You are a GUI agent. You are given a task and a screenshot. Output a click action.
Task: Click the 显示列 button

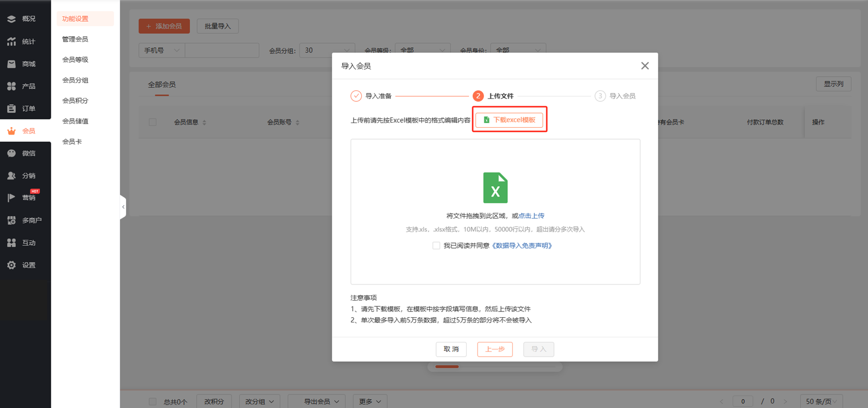tap(834, 84)
